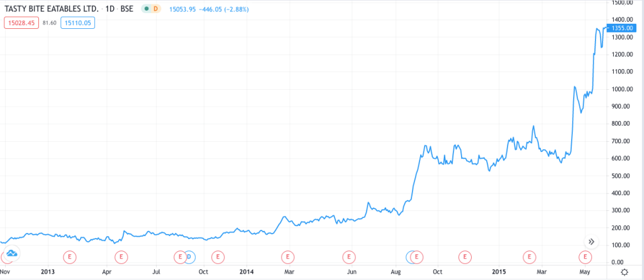The height and width of the screenshot is (280, 644).
Task: Open the TASTY BITE EATABLES LTD. symbol title
Action: click(x=53, y=10)
